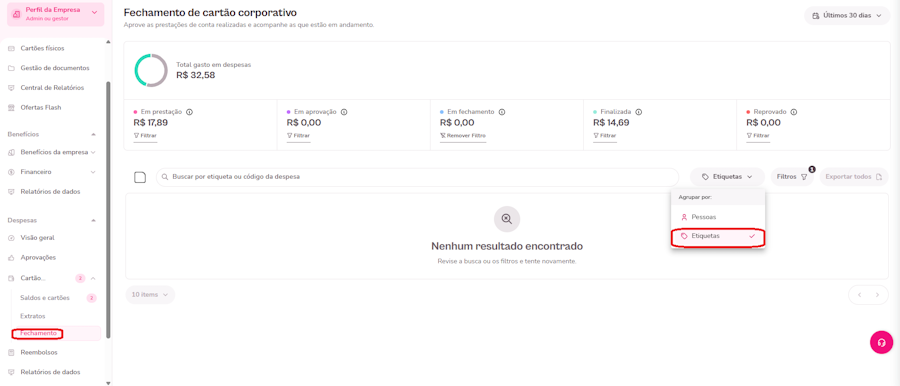Open Cartões físicos in the sidebar
This screenshot has width=900, height=386.
click(x=42, y=49)
